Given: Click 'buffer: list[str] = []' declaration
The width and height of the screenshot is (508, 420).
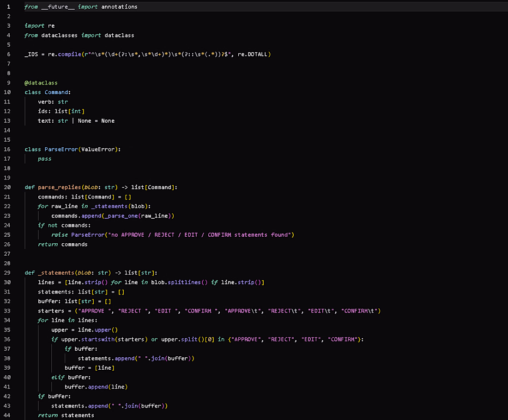Looking at the screenshot, I should pos(74,301).
